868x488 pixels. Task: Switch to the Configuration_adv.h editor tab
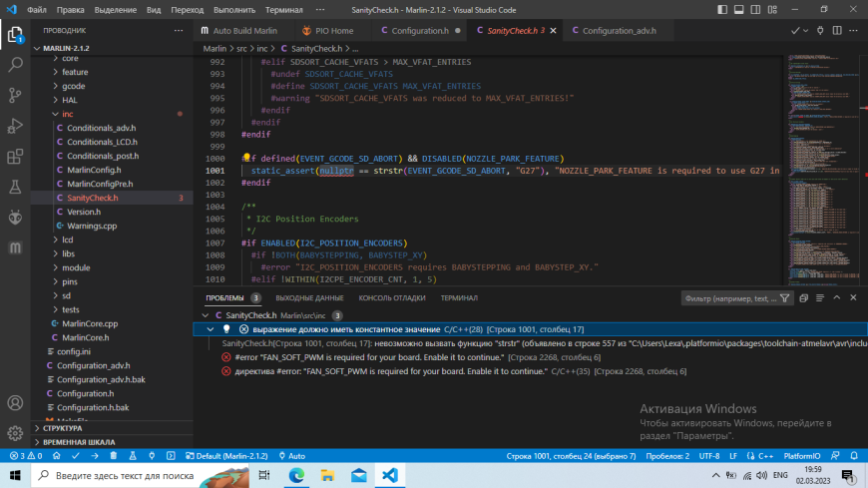click(x=618, y=31)
